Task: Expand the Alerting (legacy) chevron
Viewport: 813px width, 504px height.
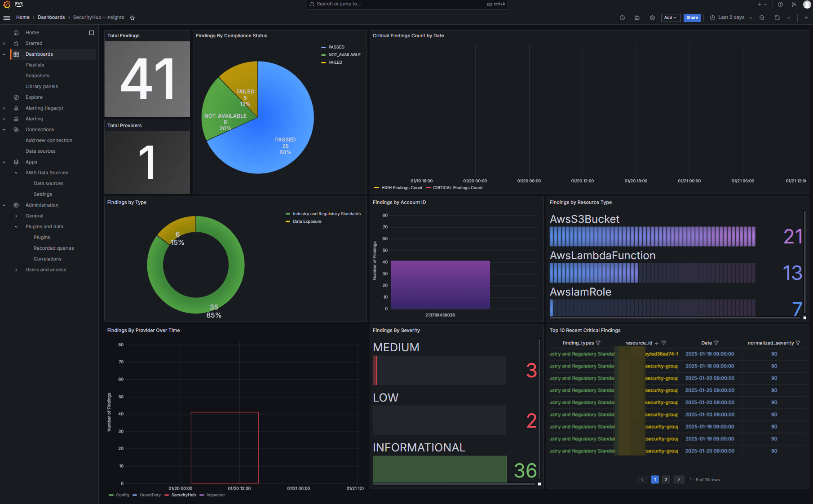Action: click(4, 108)
